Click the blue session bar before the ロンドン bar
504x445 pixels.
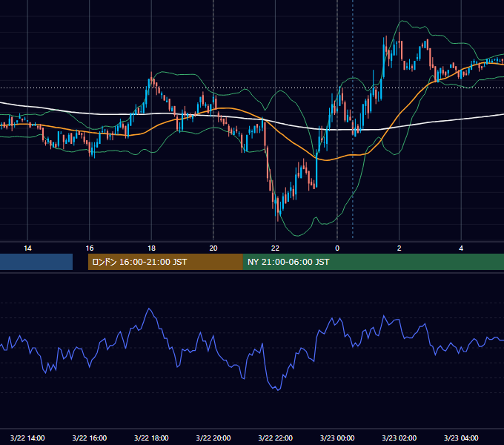36,262
